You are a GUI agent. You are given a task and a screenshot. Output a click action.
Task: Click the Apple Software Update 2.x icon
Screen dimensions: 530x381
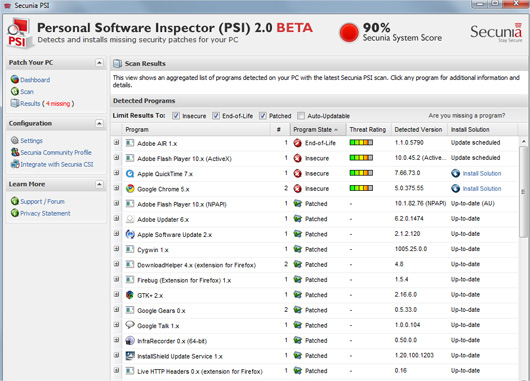tap(130, 234)
